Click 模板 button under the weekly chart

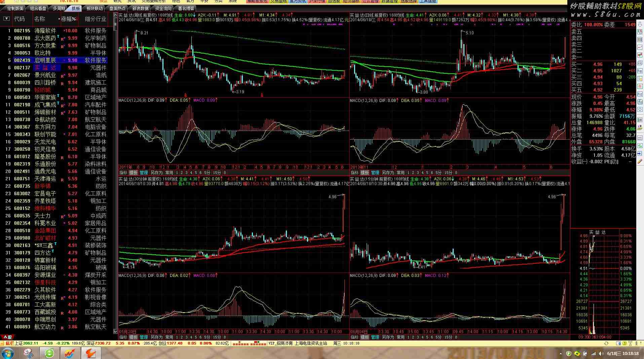(x=134, y=173)
